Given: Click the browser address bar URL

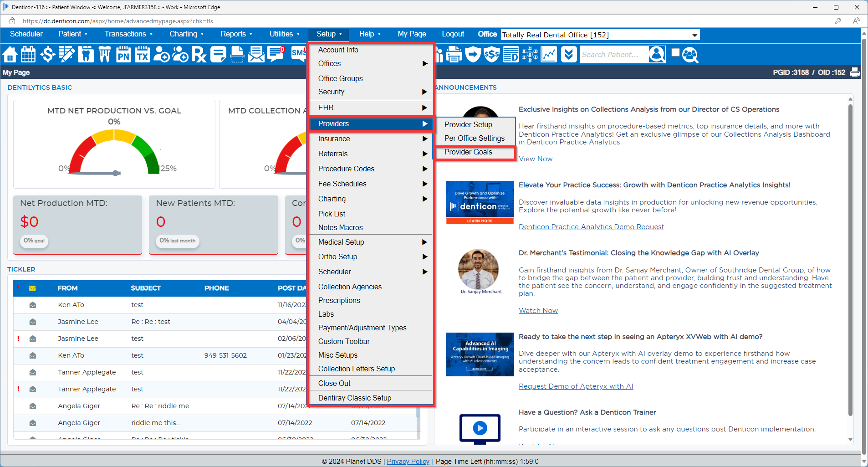Looking at the screenshot, I should pyautogui.click(x=118, y=21).
